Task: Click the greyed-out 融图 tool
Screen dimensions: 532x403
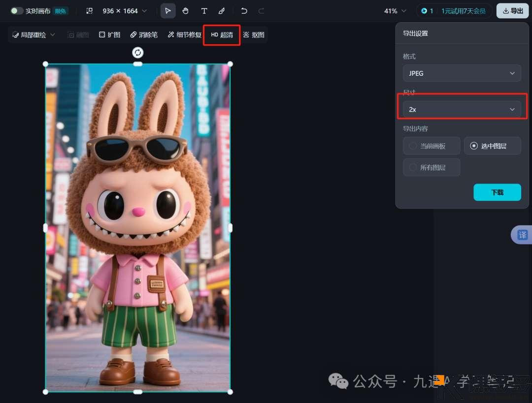Action: (x=78, y=35)
